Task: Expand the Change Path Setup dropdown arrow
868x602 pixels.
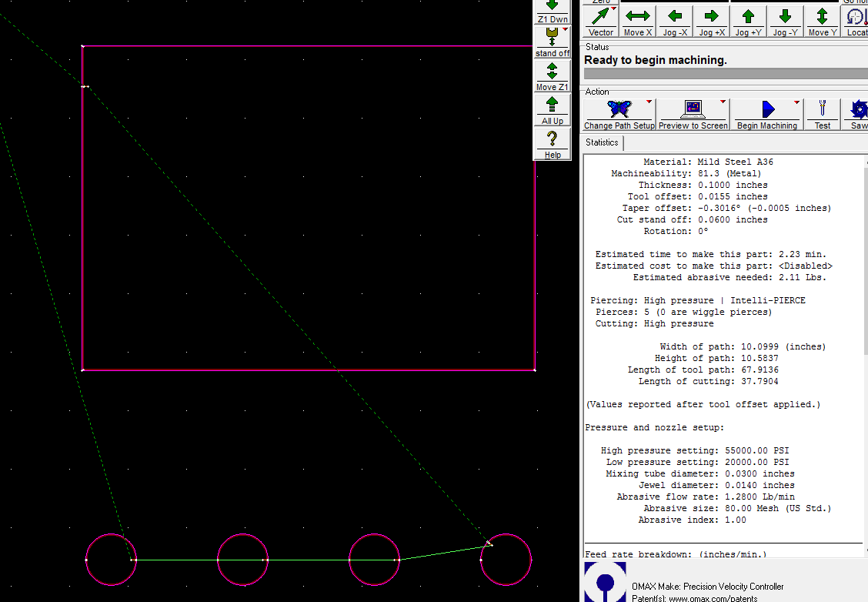Action: click(x=649, y=102)
